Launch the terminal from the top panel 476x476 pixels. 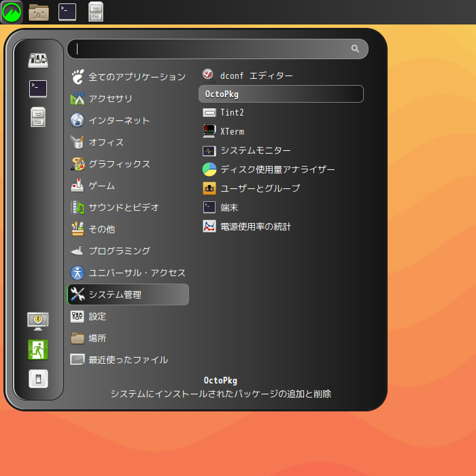click(67, 12)
